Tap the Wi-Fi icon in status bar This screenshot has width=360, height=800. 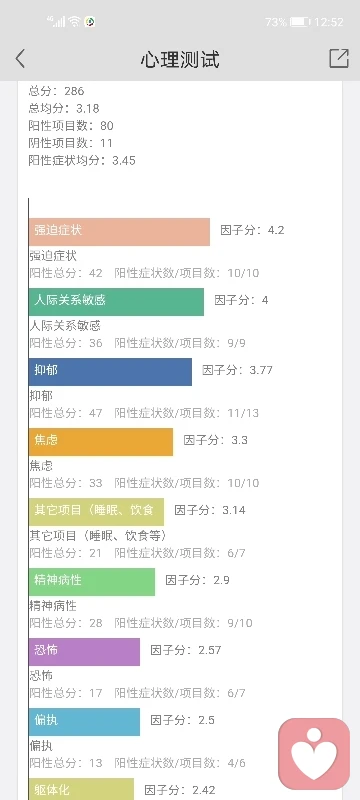pos(74,21)
